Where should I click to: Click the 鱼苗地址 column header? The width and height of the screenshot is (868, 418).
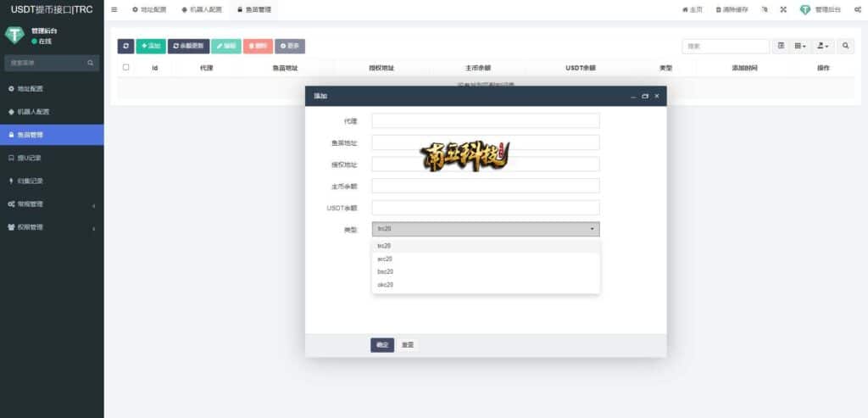pyautogui.click(x=285, y=68)
